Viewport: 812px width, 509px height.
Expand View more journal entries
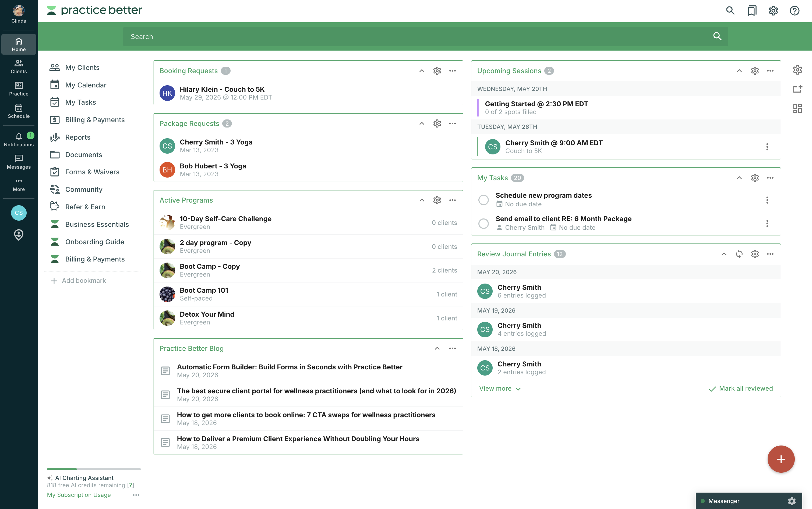coord(500,388)
